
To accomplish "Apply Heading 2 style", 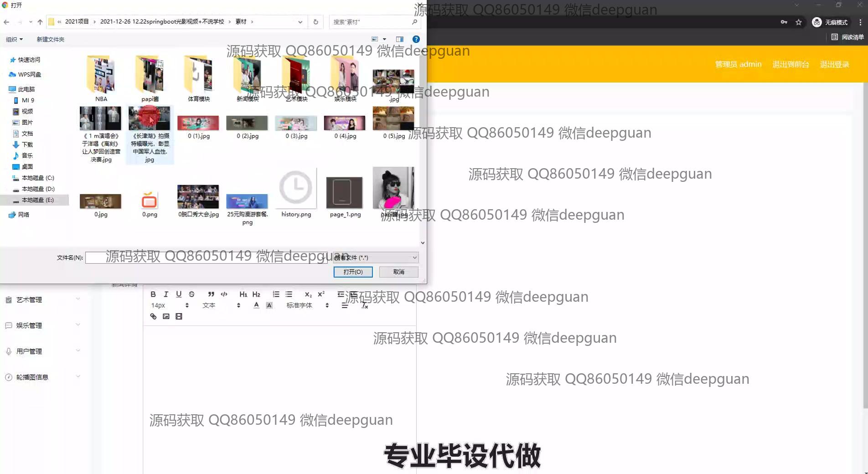I will pos(256,294).
